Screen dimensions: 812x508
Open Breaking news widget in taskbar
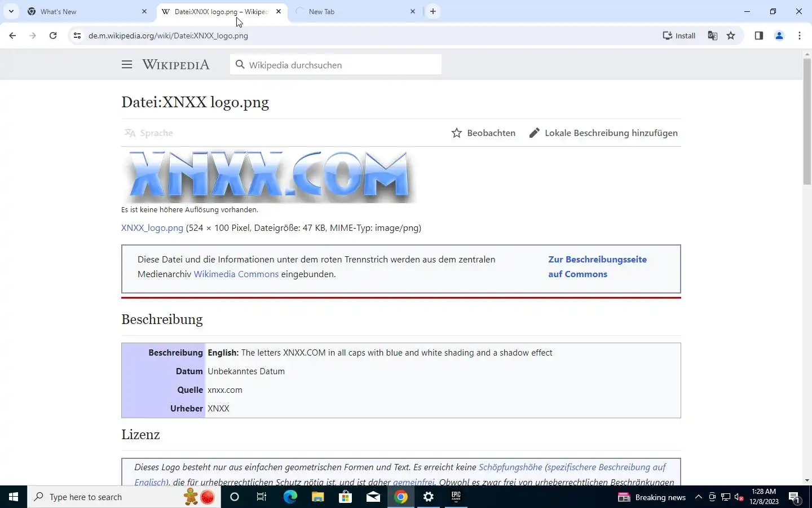click(x=652, y=497)
